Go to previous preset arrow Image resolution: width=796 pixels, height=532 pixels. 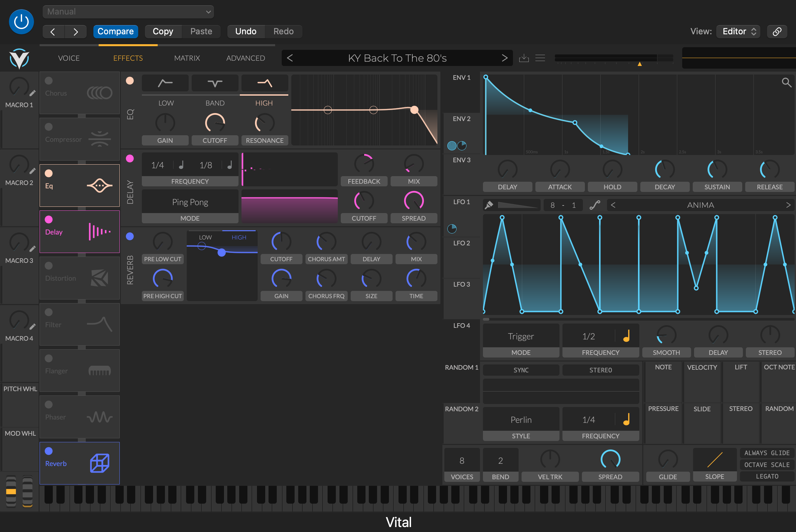click(x=290, y=58)
